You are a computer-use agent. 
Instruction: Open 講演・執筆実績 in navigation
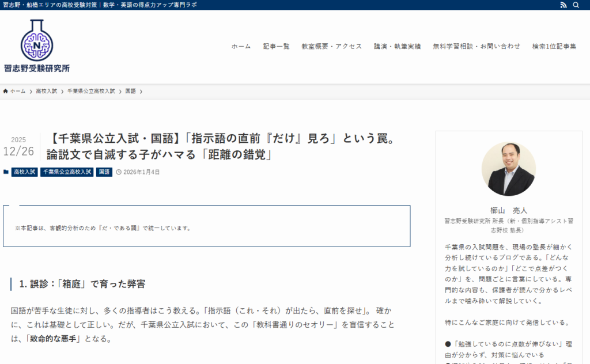[397, 47]
